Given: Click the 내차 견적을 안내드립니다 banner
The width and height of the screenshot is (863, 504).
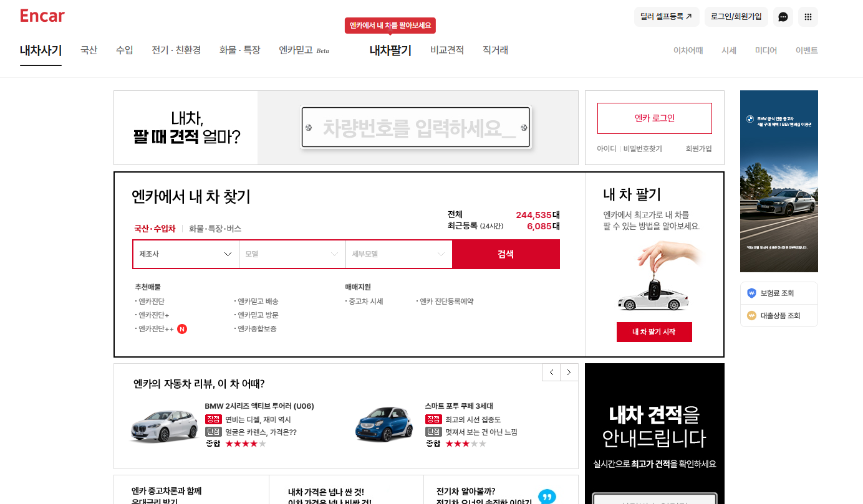Looking at the screenshot, I should [x=655, y=434].
